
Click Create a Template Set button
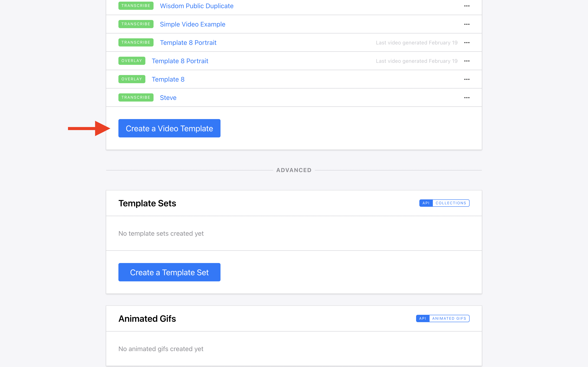tap(169, 272)
